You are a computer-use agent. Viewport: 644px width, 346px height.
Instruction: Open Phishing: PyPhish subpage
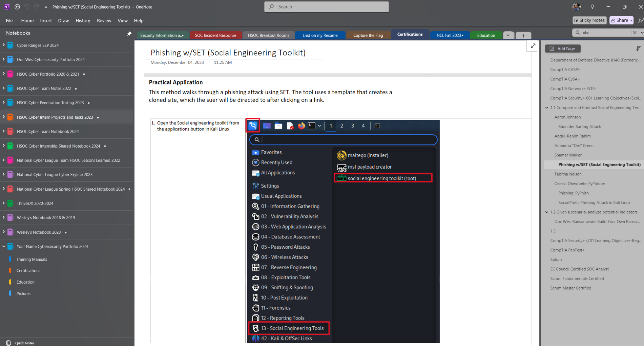[574, 193]
